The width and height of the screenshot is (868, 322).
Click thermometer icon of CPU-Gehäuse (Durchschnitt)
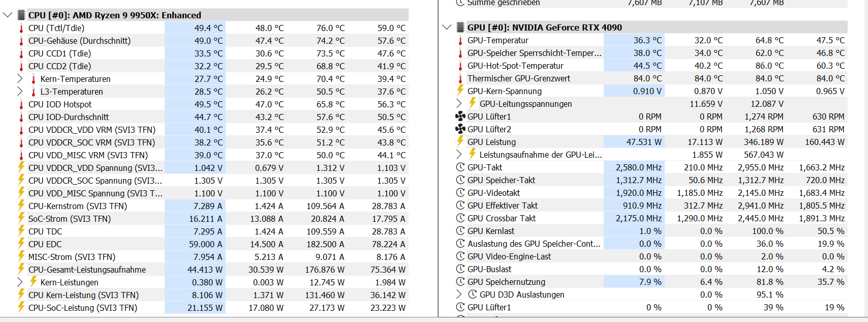pyautogui.click(x=21, y=41)
